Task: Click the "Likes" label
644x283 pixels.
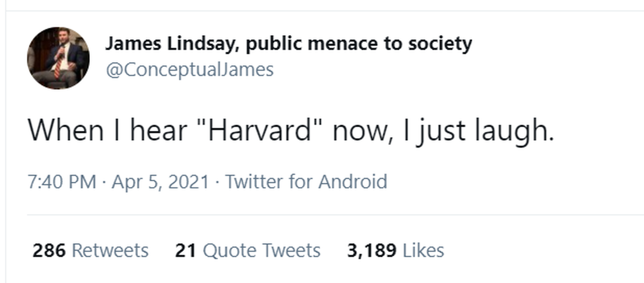Action: (x=423, y=251)
